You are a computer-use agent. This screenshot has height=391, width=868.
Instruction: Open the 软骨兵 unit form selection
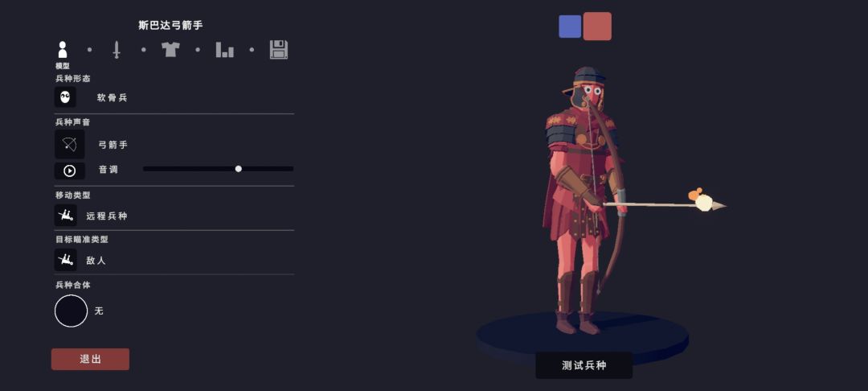pyautogui.click(x=113, y=97)
